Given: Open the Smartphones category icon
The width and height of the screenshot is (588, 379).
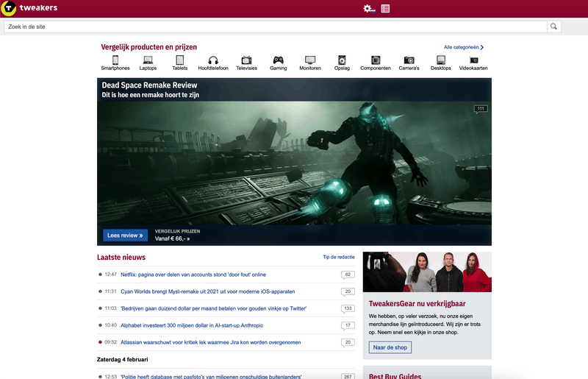Looking at the screenshot, I should tap(115, 60).
